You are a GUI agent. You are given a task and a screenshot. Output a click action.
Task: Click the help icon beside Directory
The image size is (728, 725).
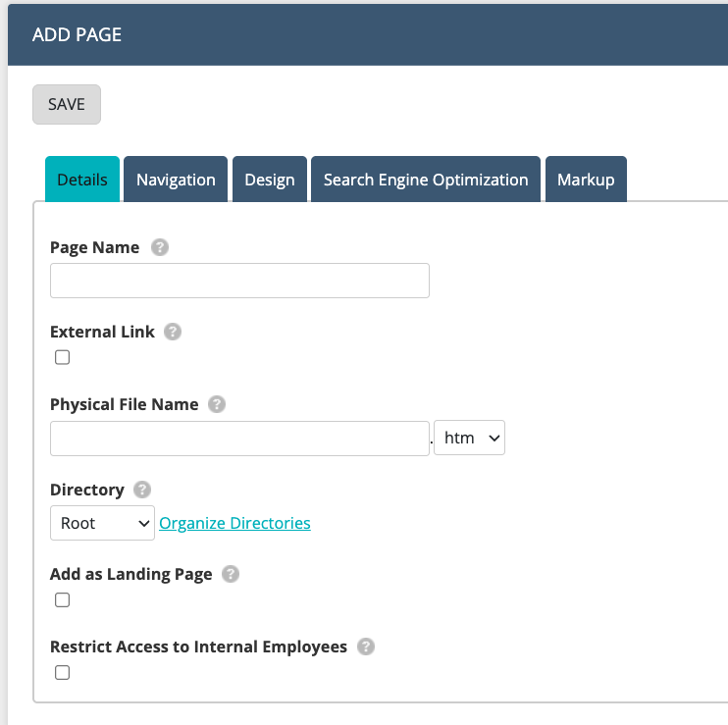tap(142, 490)
